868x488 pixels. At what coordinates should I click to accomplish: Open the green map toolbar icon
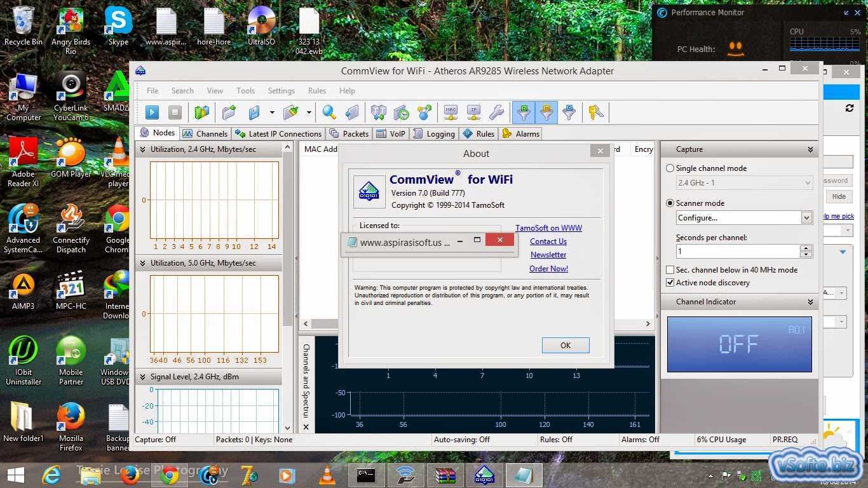pos(201,112)
